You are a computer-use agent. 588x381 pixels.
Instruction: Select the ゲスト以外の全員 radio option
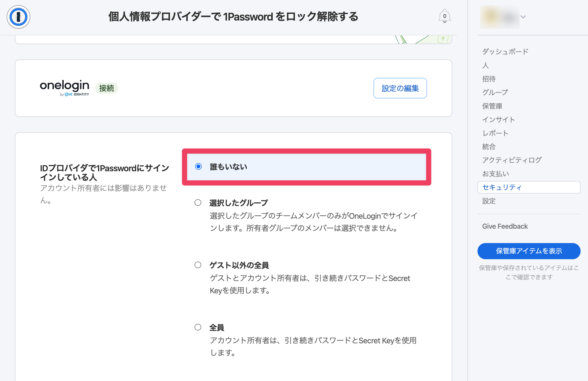click(198, 265)
